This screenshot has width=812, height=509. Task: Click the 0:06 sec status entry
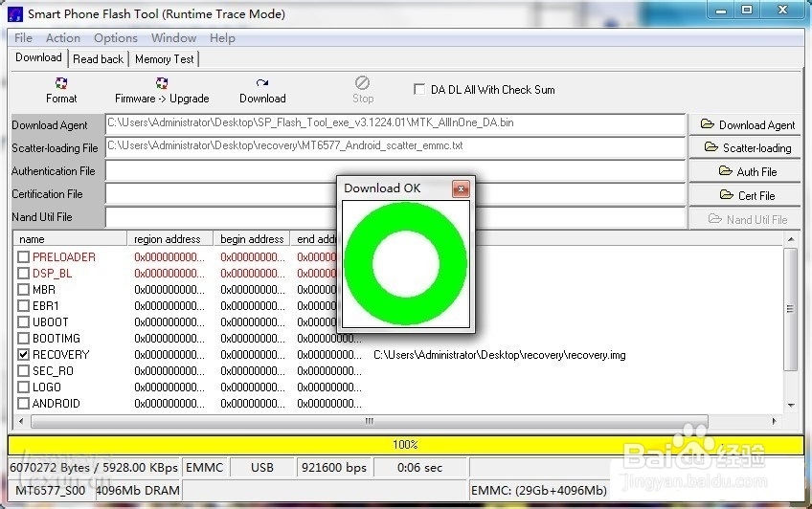[420, 468]
